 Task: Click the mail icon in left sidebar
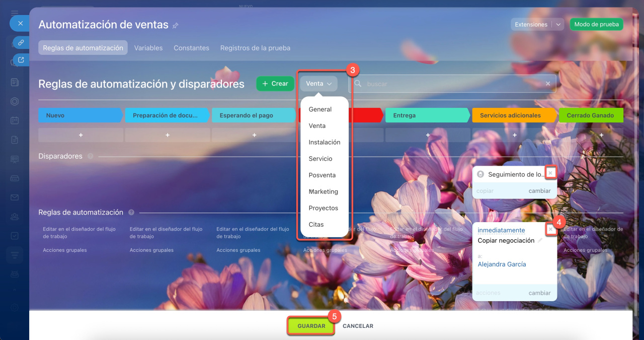pos(15,197)
